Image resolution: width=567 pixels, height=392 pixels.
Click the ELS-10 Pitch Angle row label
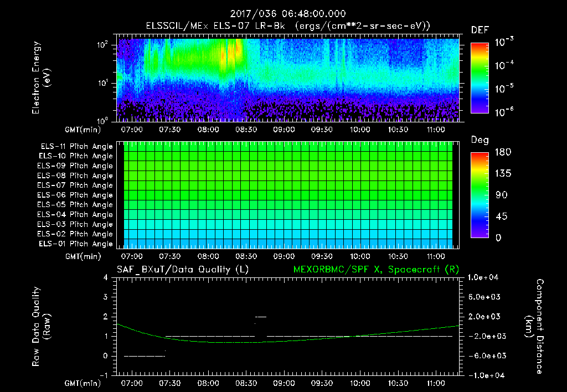tap(76, 156)
